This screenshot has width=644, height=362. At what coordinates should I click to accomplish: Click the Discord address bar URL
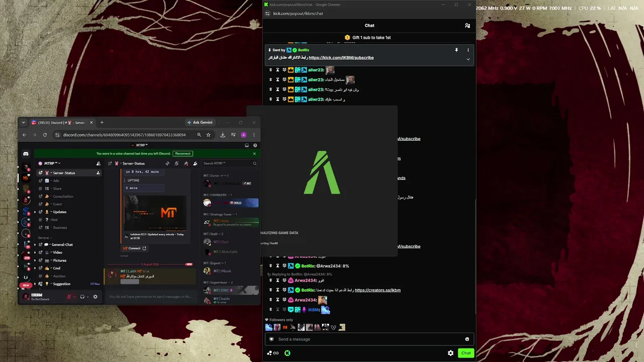(x=124, y=135)
